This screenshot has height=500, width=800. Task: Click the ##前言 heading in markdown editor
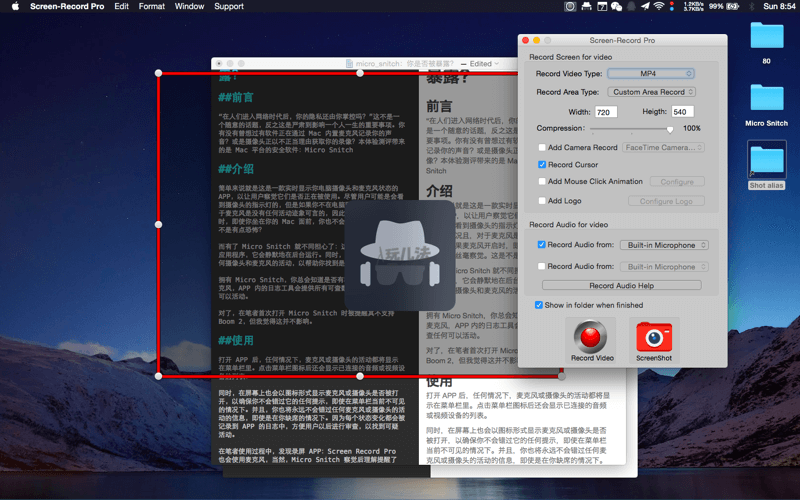tap(236, 97)
